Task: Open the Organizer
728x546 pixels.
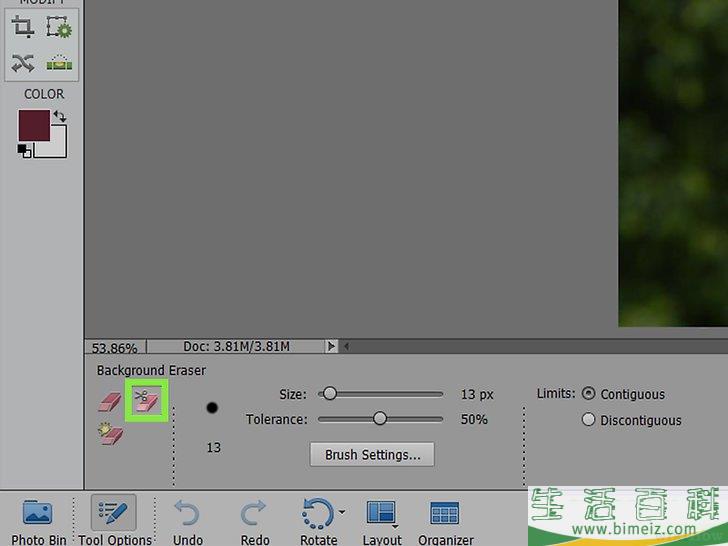Action: 445,521
